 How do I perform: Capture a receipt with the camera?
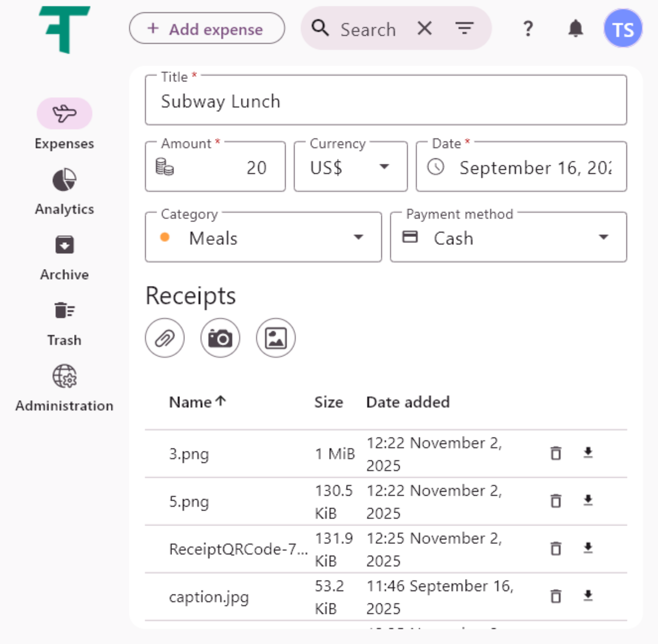220,337
